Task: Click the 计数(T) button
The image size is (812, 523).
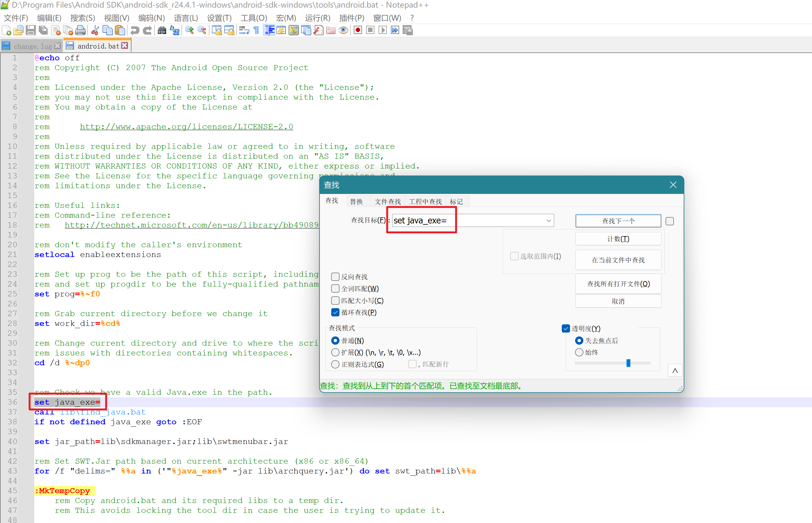Action: 618,239
